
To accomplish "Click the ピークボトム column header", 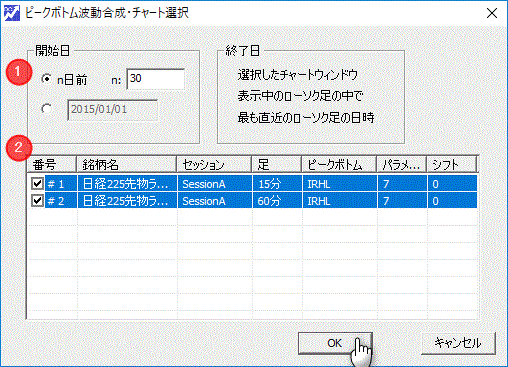I will point(339,164).
